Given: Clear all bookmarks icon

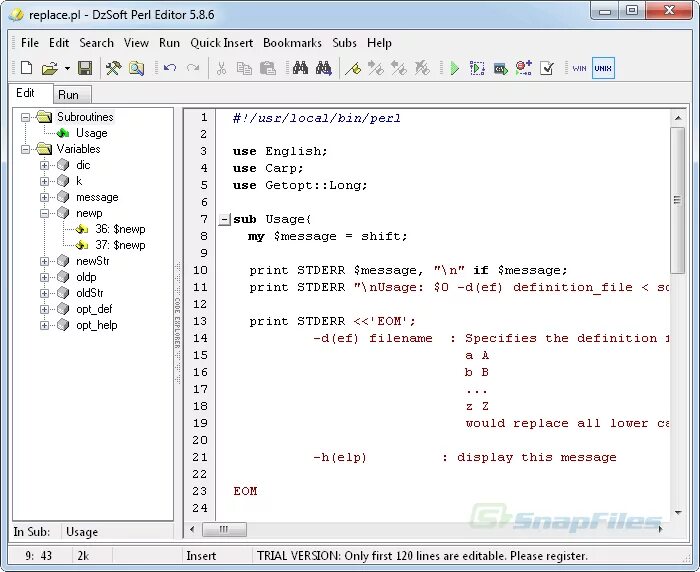Looking at the screenshot, I should coord(422,68).
